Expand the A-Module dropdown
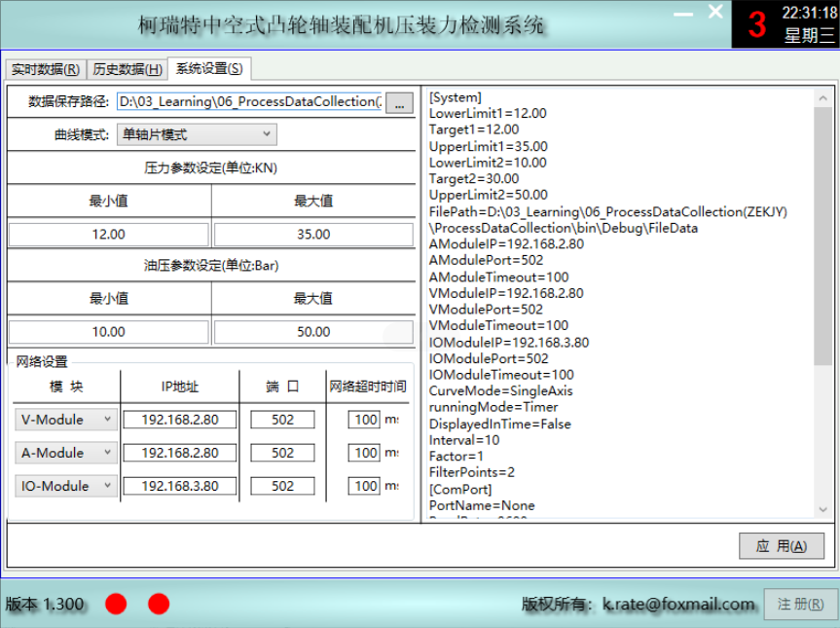Image resolution: width=840 pixels, height=628 pixels. point(66,453)
